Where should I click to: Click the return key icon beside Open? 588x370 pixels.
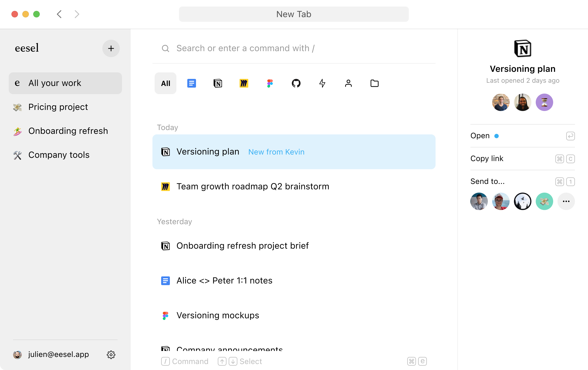click(571, 136)
